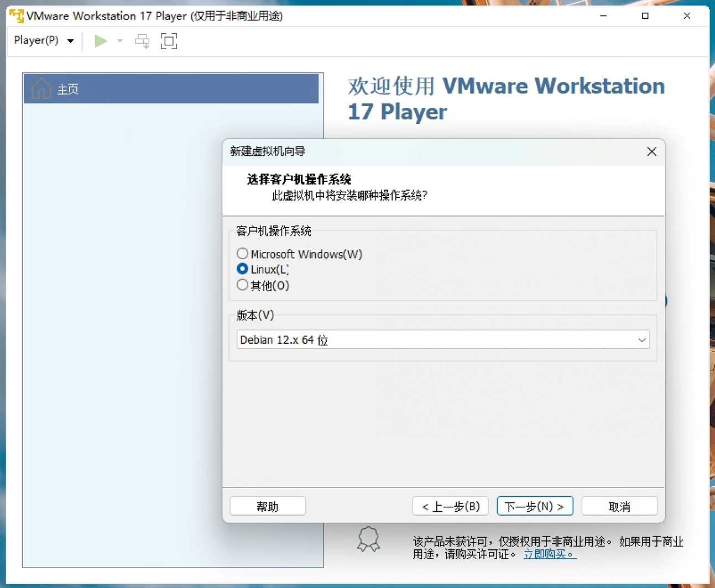Close the 新建虚拟机向导 dialog
Image resolution: width=715 pixels, height=588 pixels.
point(652,151)
